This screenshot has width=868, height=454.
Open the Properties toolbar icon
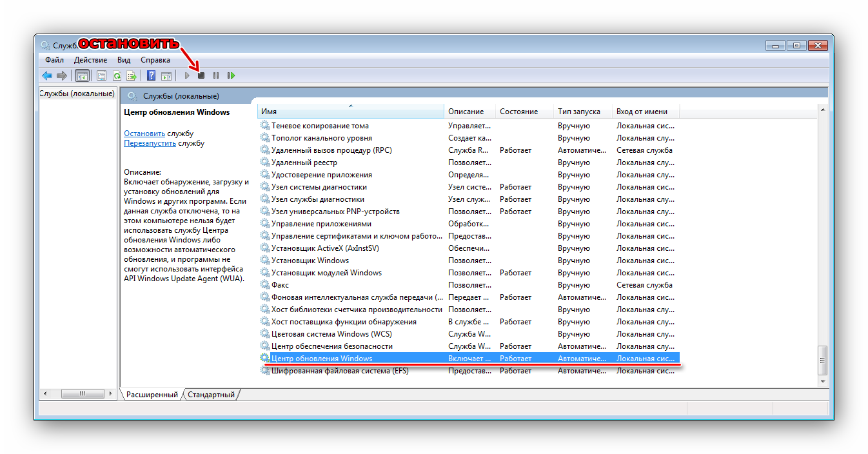tap(101, 75)
